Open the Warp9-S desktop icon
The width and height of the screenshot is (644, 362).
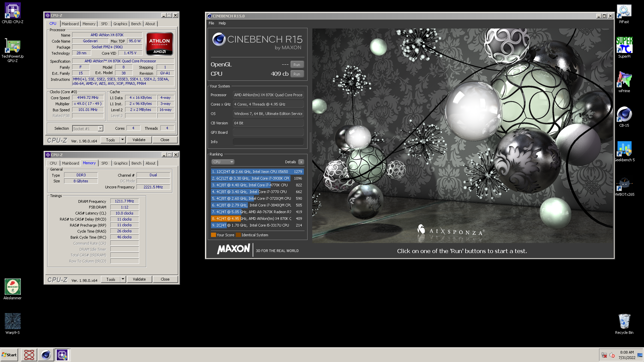tap(12, 324)
